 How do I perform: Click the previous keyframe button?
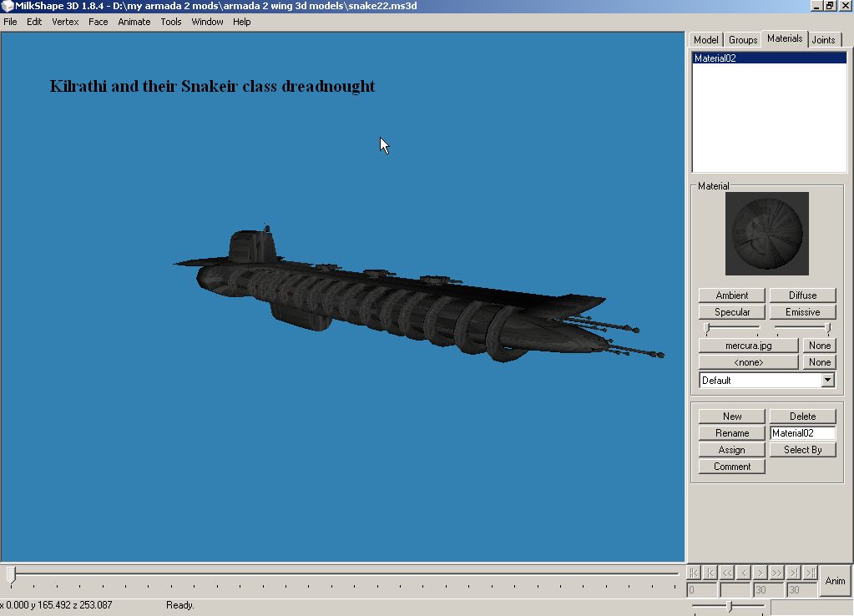[x=710, y=573]
